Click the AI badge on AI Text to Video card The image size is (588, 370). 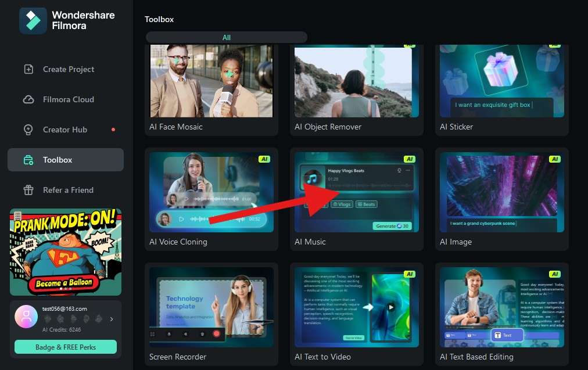(410, 274)
